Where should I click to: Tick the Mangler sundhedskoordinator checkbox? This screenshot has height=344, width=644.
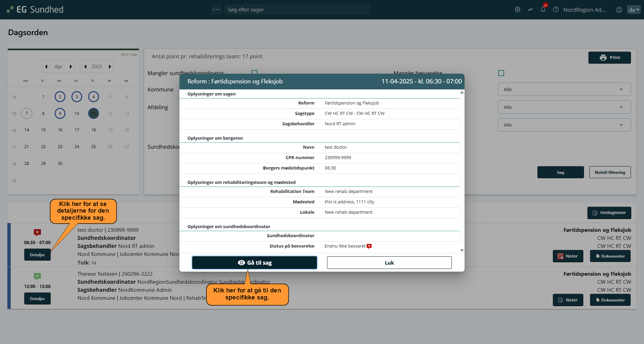[x=255, y=72]
